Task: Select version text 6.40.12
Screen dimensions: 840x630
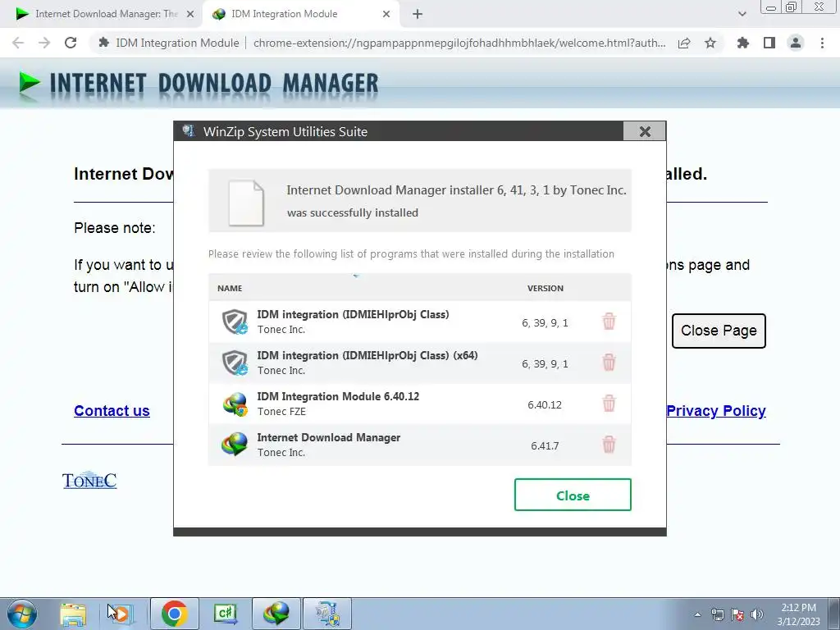Action: click(x=545, y=405)
